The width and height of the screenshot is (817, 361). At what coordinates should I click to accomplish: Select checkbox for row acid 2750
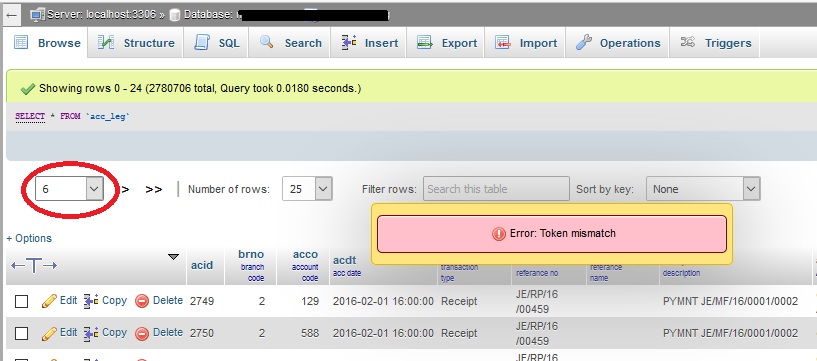click(21, 333)
